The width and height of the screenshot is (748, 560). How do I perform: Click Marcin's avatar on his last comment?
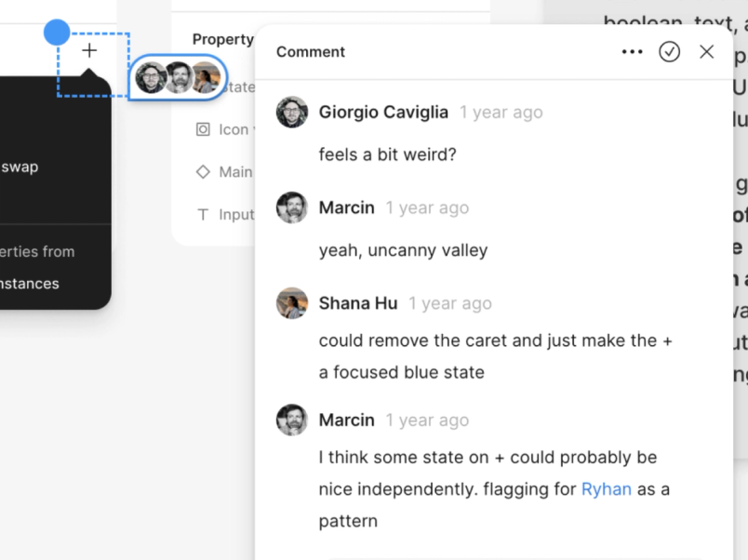click(292, 420)
